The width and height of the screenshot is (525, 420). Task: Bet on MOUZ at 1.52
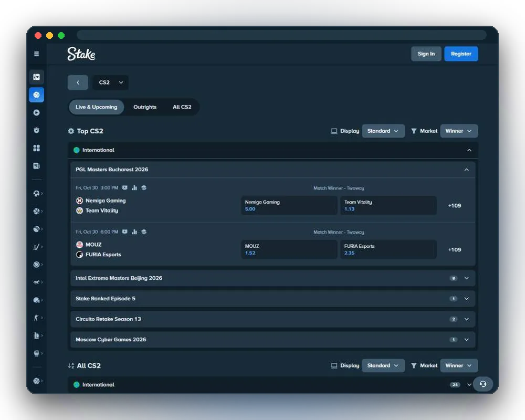289,249
